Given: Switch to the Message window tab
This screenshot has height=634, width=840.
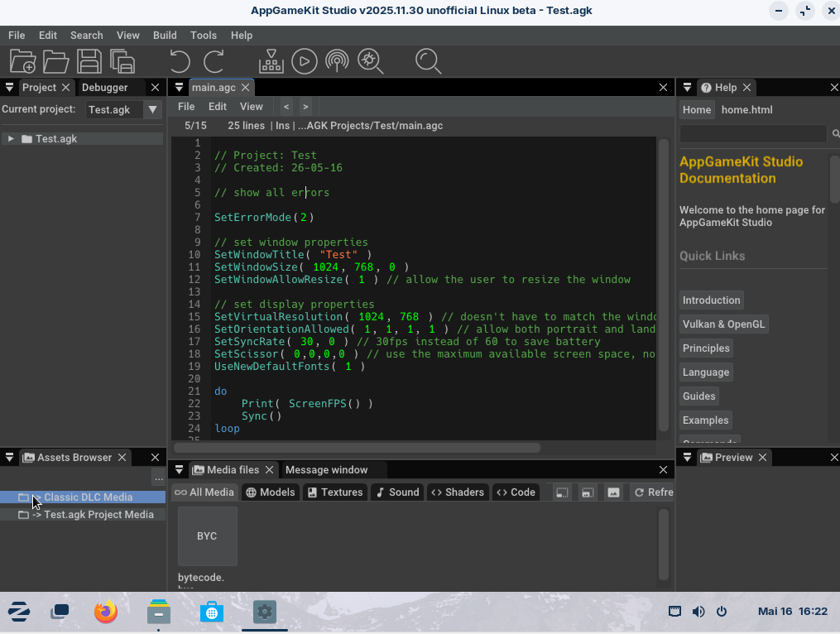Looking at the screenshot, I should coord(326,470).
